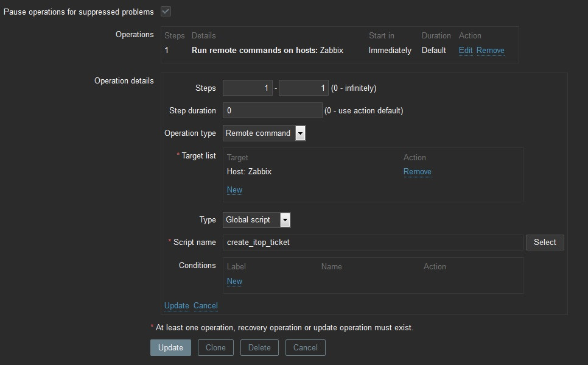Click Update link in Operation details
Screen dimensions: 588x365
(x=177, y=306)
